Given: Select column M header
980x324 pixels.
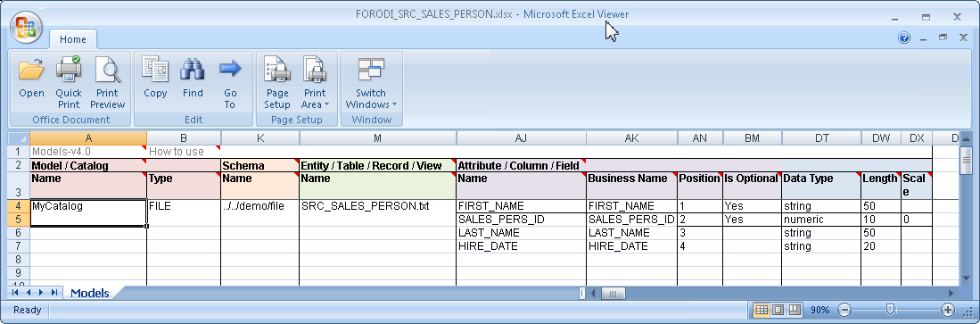Looking at the screenshot, I should [x=377, y=137].
